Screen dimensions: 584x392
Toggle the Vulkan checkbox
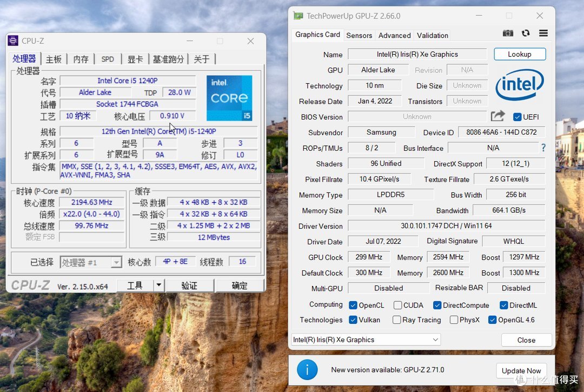(x=353, y=320)
